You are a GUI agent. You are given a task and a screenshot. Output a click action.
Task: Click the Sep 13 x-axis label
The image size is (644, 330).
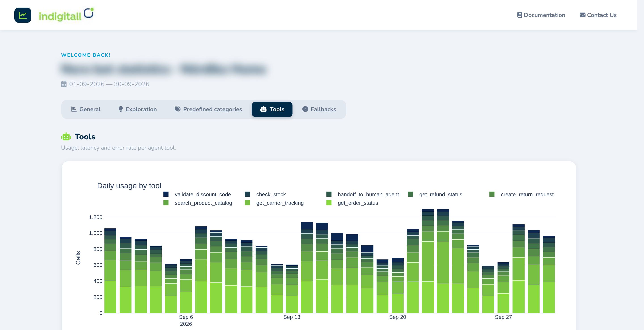[x=292, y=317]
